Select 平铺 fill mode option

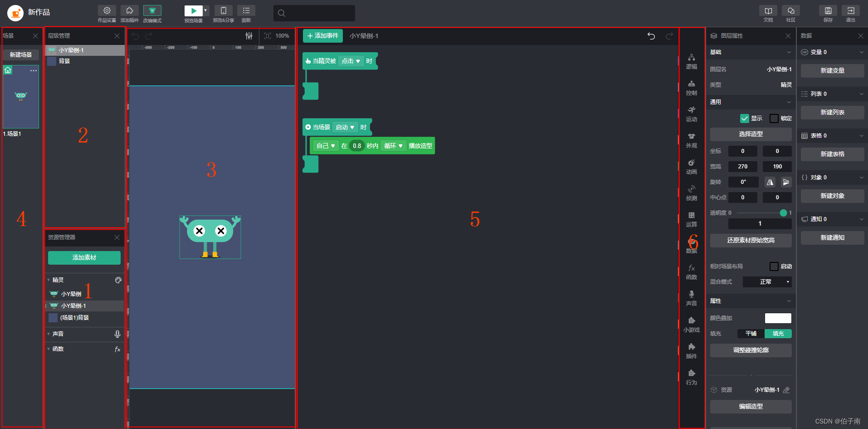click(x=751, y=334)
